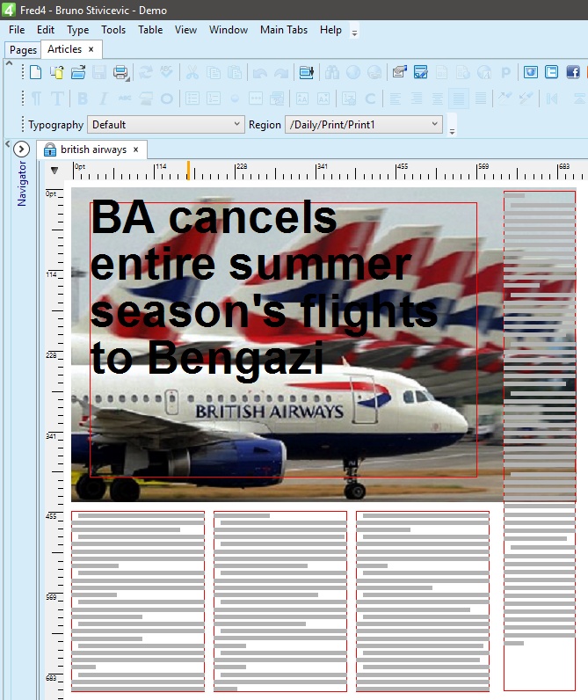Click the small chevron left of Navigator
The width and height of the screenshot is (588, 700).
pos(7,143)
